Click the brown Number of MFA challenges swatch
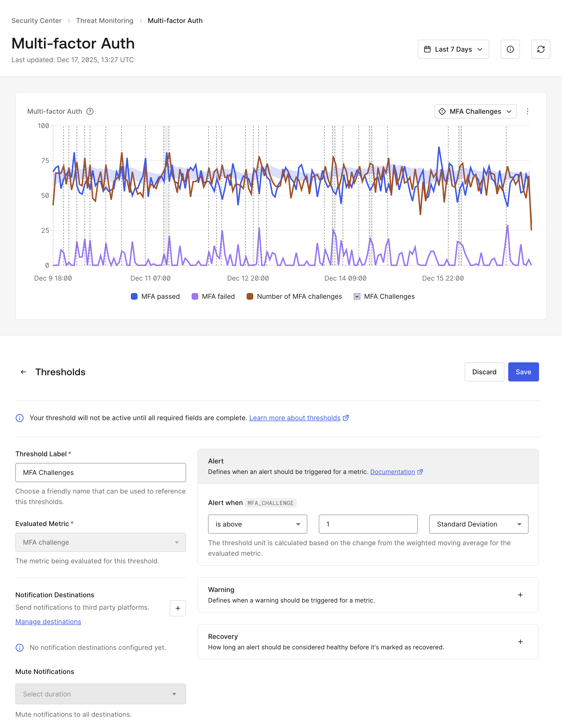 click(250, 296)
